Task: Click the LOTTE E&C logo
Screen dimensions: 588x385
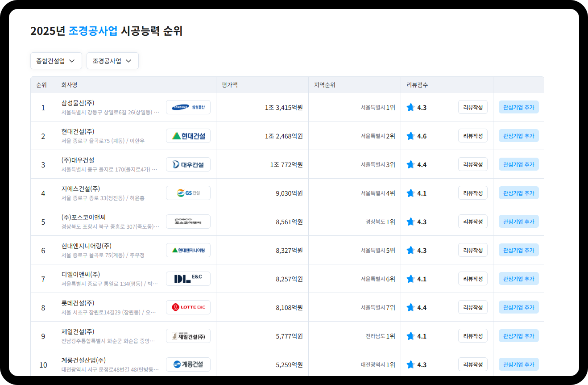Action: pyautogui.click(x=188, y=307)
